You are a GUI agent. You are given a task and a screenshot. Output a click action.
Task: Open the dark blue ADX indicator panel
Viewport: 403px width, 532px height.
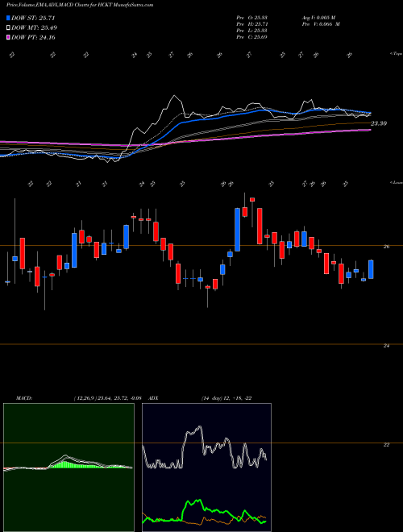206,468
